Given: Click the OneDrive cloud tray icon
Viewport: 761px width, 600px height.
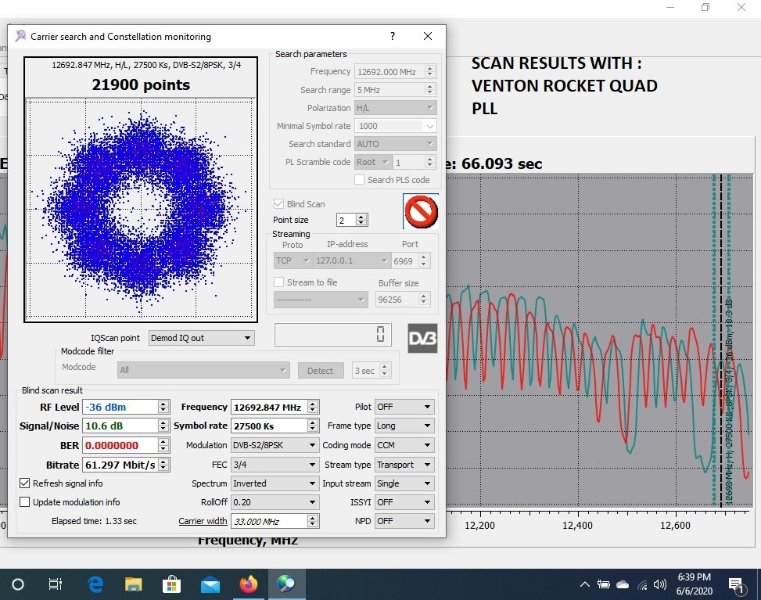Looking at the screenshot, I should pyautogui.click(x=623, y=584).
